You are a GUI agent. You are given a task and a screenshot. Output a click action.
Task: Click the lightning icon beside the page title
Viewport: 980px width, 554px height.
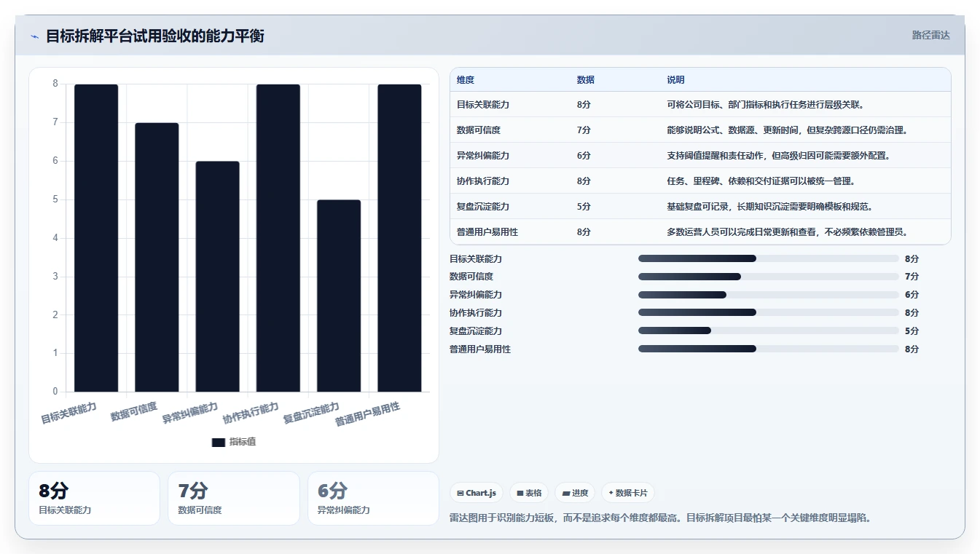[x=34, y=36]
